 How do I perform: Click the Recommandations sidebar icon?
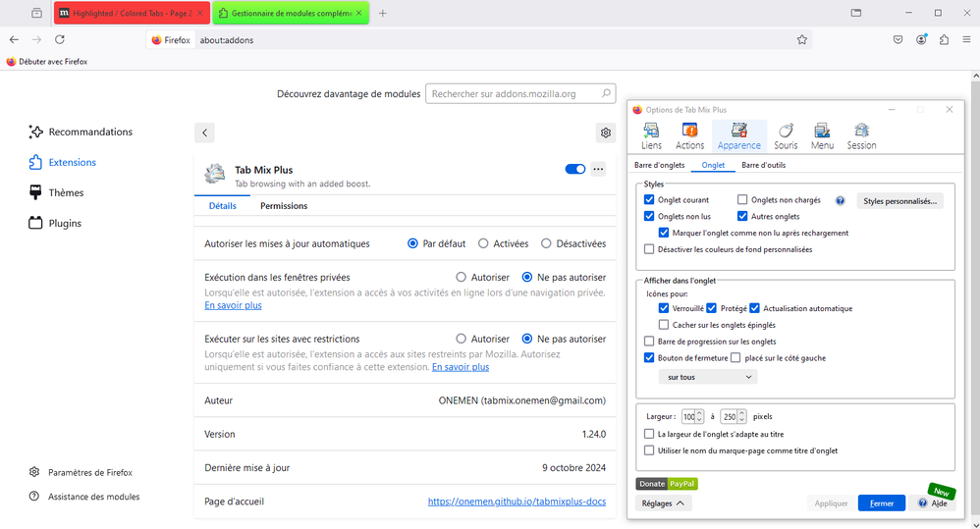[x=35, y=132]
